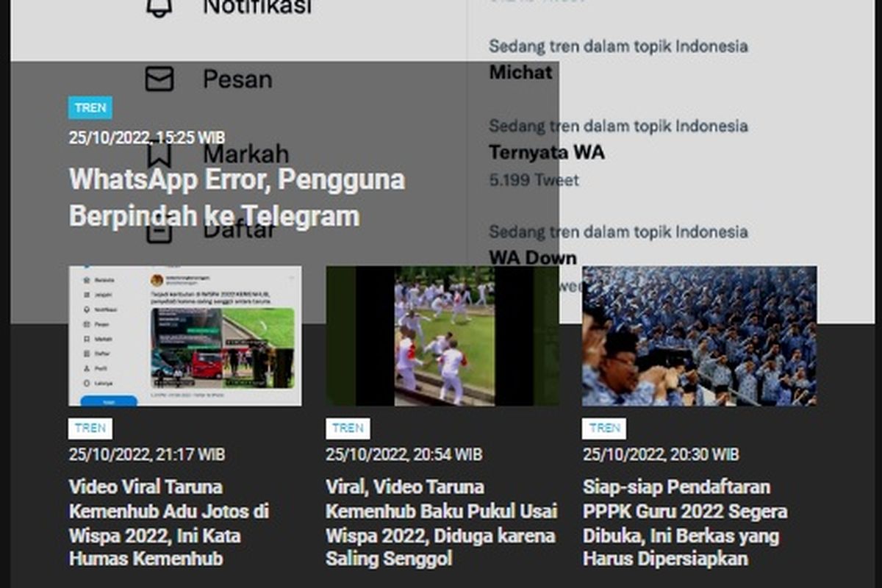Click the blue Tweet button in embedded screenshot
Viewport: 882px width, 588px height.
coord(110,399)
